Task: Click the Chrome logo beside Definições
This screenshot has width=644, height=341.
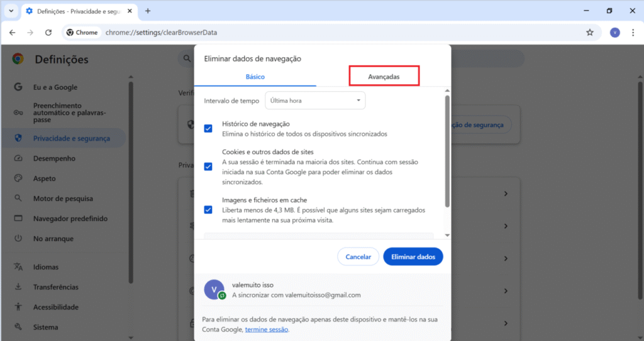Action: click(x=18, y=59)
